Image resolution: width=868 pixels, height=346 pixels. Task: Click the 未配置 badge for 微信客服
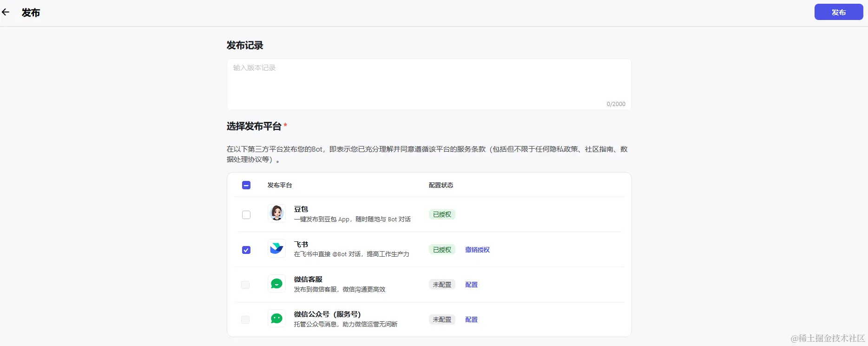click(x=442, y=285)
